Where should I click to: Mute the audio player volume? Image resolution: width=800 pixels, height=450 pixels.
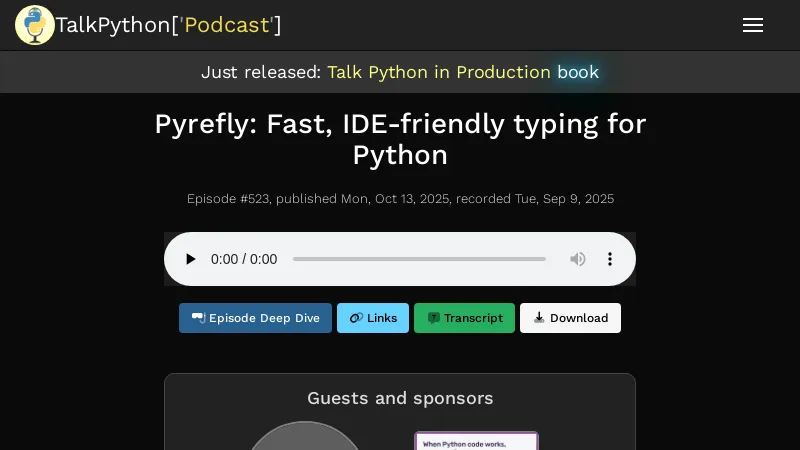pos(578,259)
